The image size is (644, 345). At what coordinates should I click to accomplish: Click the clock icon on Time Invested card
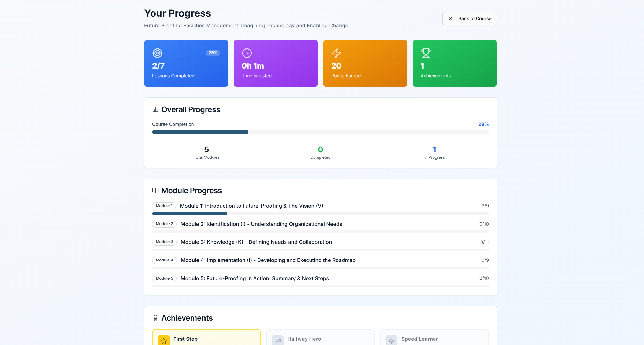point(247,53)
